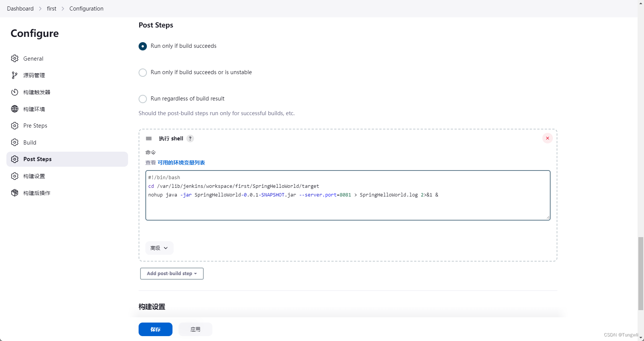Select Run regardless of build result
The width and height of the screenshot is (644, 341).
tap(143, 99)
